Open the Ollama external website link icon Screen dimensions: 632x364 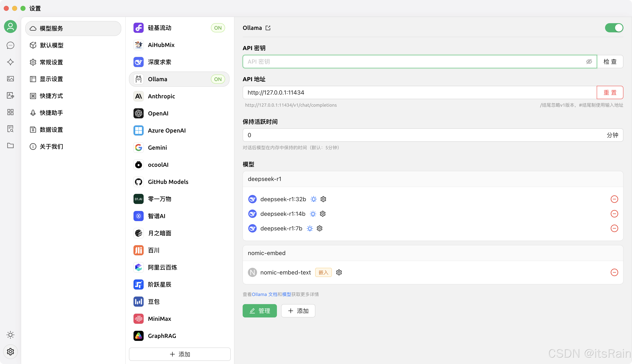(x=268, y=28)
